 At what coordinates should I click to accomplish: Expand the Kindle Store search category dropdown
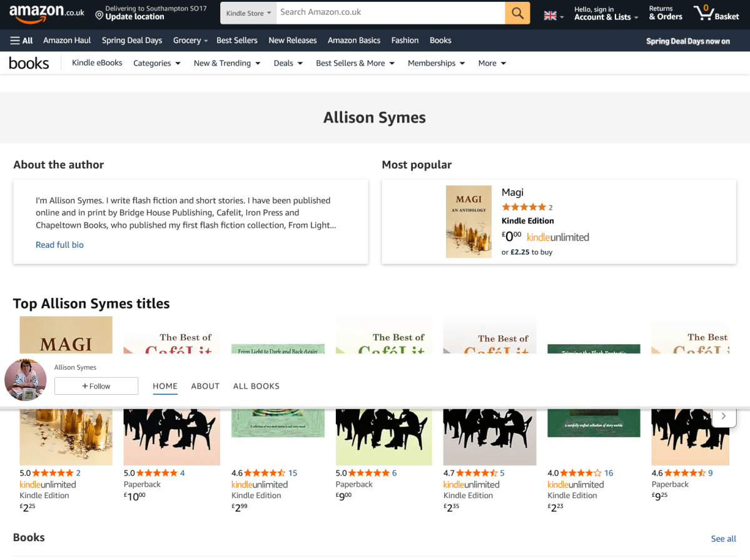coord(248,13)
